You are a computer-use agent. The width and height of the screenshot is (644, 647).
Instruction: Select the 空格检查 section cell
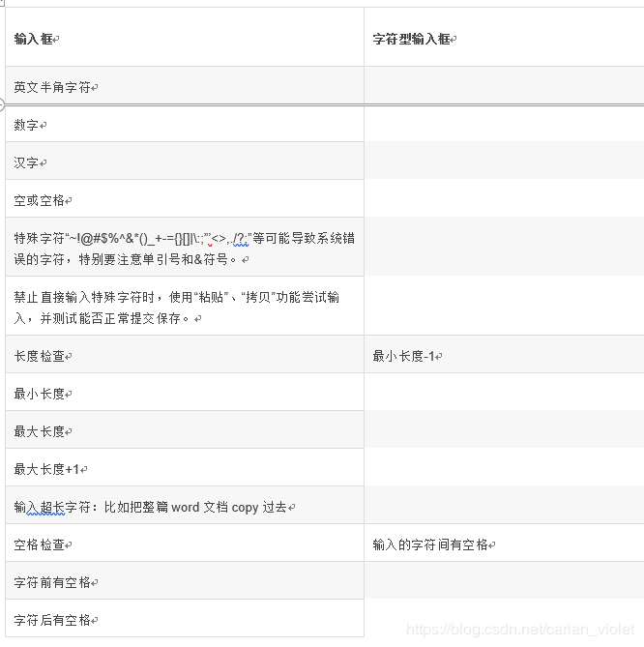41,544
